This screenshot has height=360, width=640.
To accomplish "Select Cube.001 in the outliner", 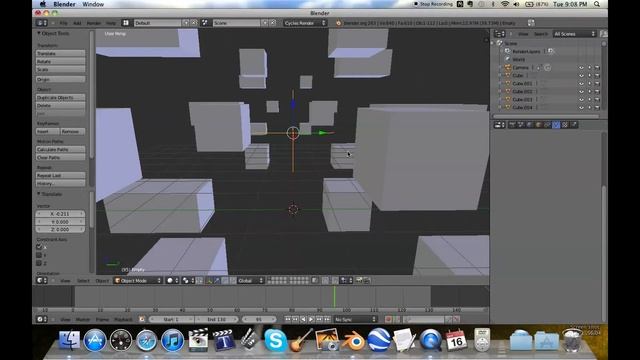I will (522, 83).
